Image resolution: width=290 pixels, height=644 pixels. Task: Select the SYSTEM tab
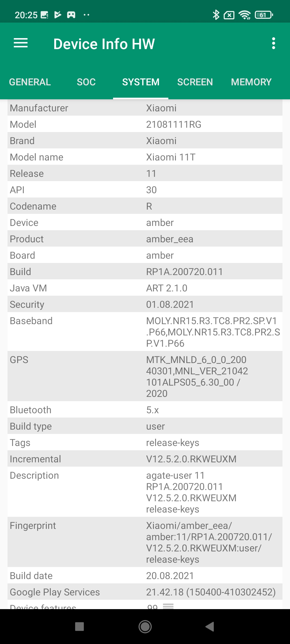pyautogui.click(x=141, y=82)
